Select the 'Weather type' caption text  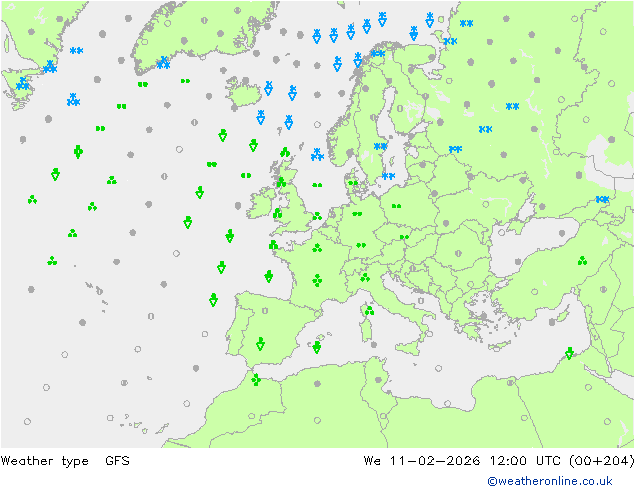click(x=44, y=461)
